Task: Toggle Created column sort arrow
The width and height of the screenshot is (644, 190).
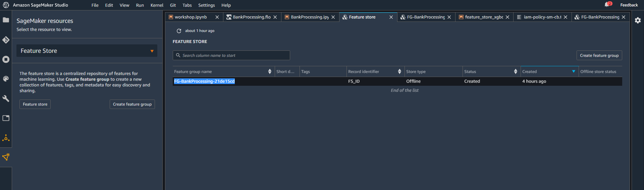Action: tap(574, 71)
